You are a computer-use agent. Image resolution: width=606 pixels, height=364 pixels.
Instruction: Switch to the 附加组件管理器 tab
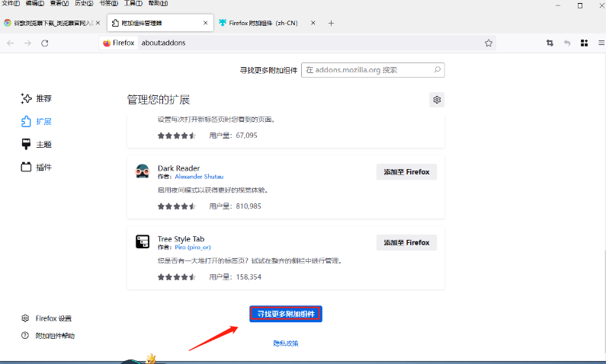click(160, 23)
